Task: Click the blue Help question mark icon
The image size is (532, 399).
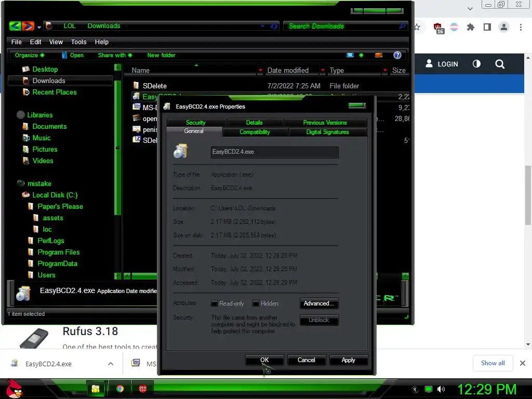Action: tap(397, 55)
